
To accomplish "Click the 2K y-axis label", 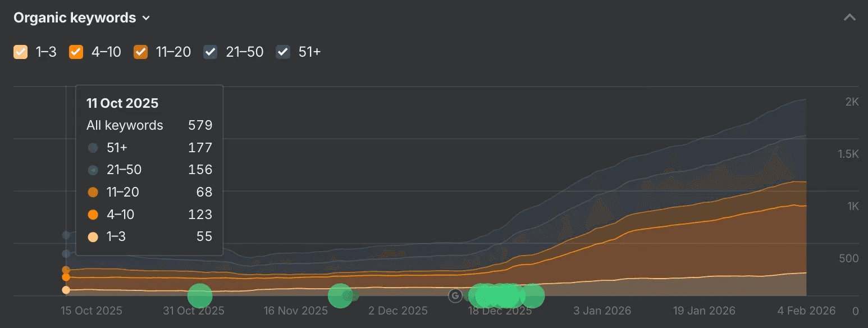I will pyautogui.click(x=852, y=102).
